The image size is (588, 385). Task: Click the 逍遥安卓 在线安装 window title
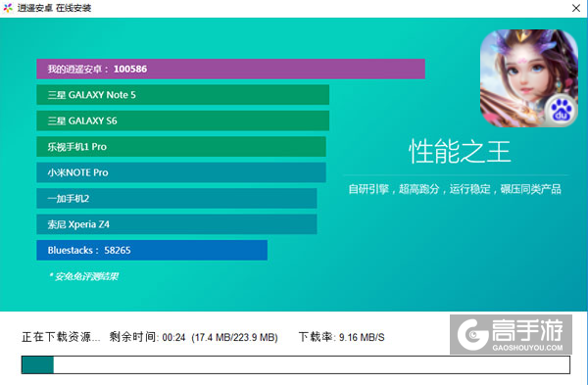54,8
